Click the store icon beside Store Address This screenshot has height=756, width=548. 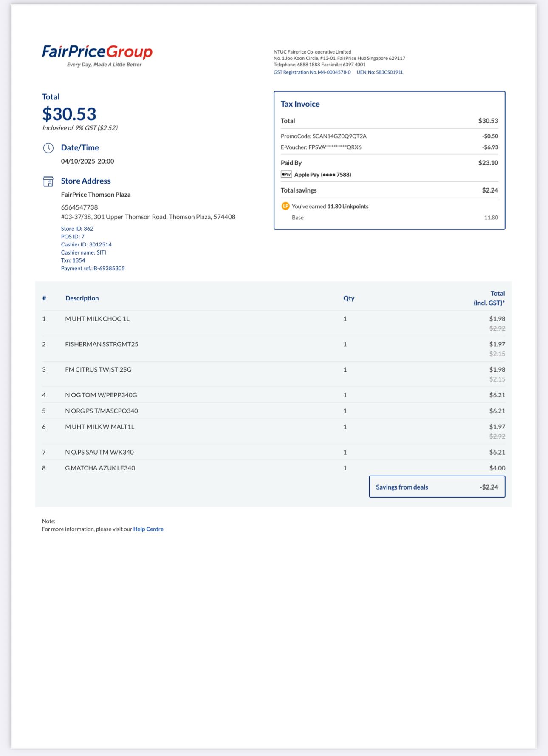coord(48,181)
